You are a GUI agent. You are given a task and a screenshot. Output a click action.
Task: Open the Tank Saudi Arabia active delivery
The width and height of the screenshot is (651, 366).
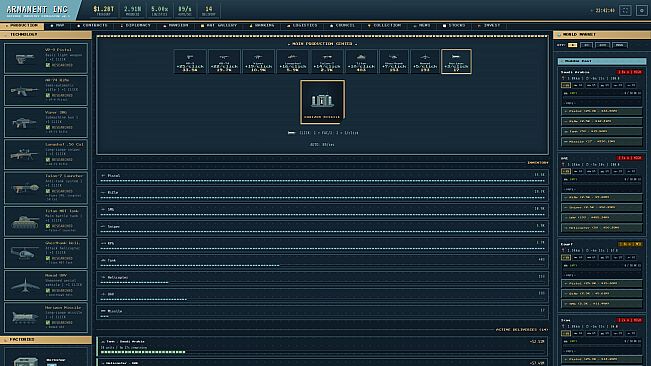[x=323, y=346]
